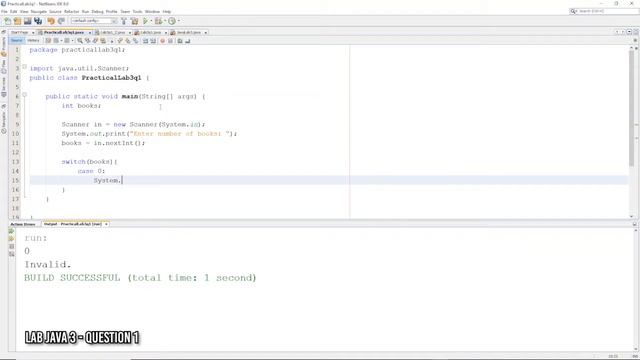Run the project with green play icon

pos(145,21)
